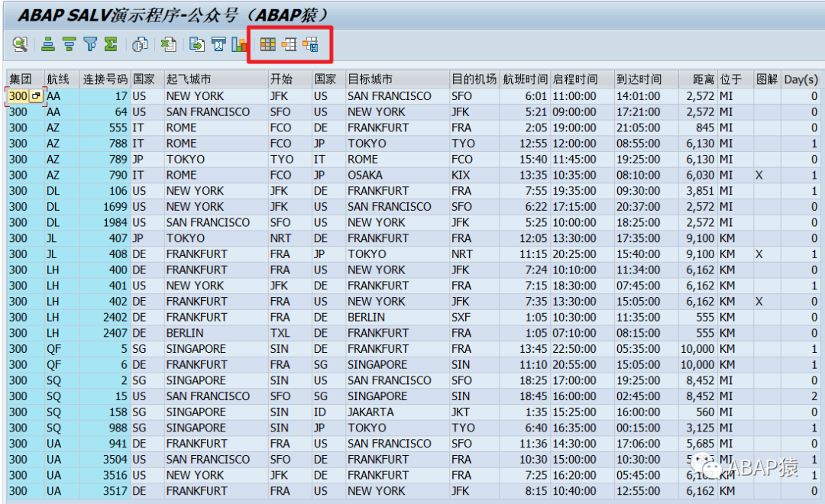
Task: Click distance cell 845
Action: [697, 128]
